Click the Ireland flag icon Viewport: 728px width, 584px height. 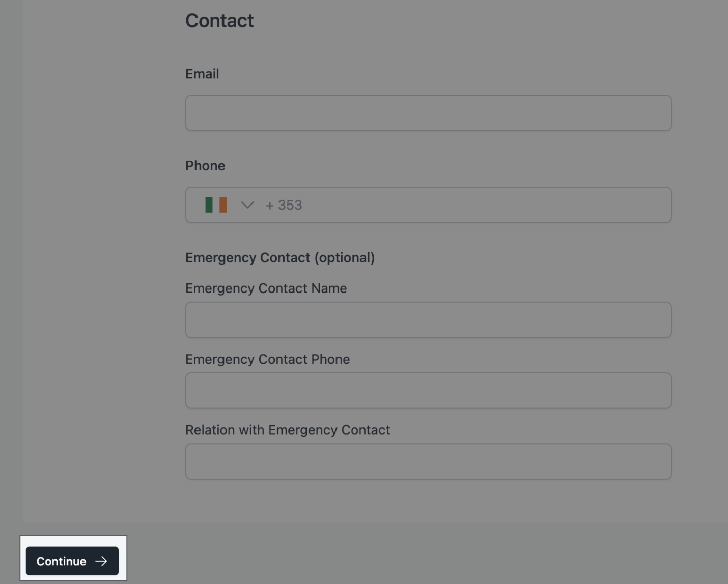pyautogui.click(x=216, y=205)
